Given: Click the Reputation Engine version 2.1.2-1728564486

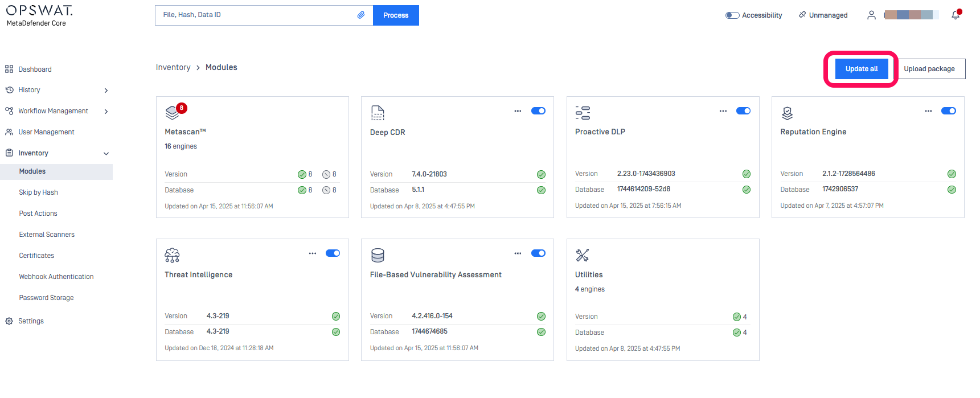Looking at the screenshot, I should pyautogui.click(x=848, y=174).
